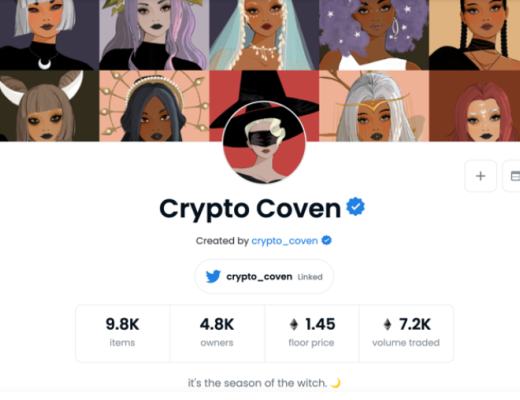The width and height of the screenshot is (520, 400).
Task: Click the partially visible card icon button
Action: click(x=514, y=176)
